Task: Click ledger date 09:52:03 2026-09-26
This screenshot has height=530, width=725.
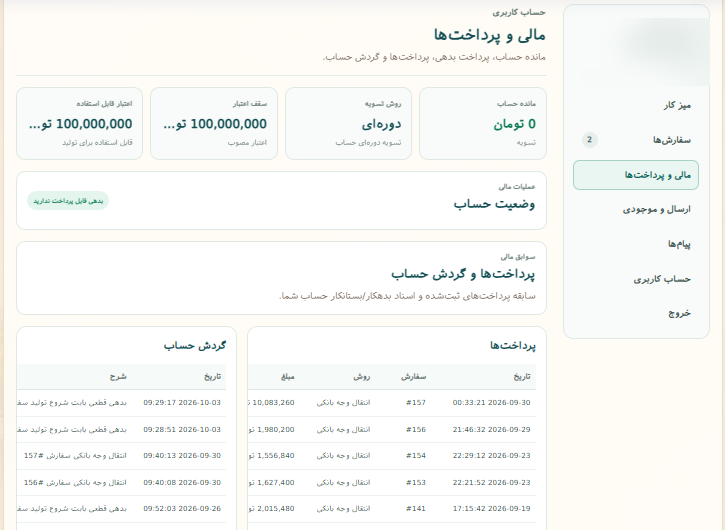Action: (182, 508)
